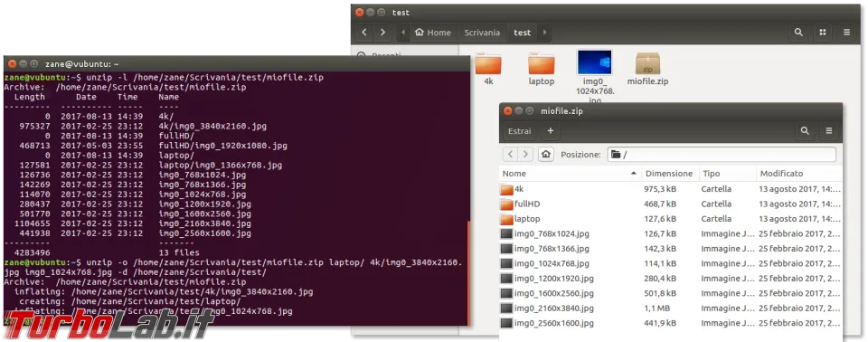Image resolution: width=868 pixels, height=342 pixels.
Task: Select img0_1024x768.jpg row in the archive
Action: pyautogui.click(x=670, y=264)
